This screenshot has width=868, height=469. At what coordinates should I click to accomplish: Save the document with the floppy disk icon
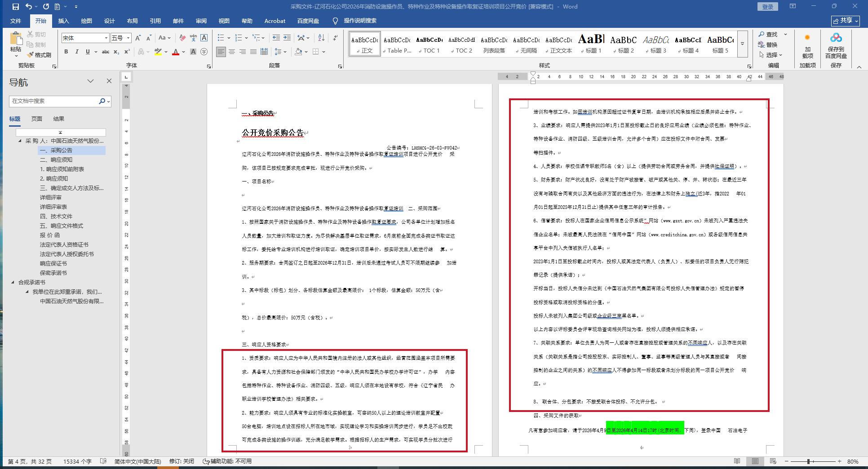point(16,7)
